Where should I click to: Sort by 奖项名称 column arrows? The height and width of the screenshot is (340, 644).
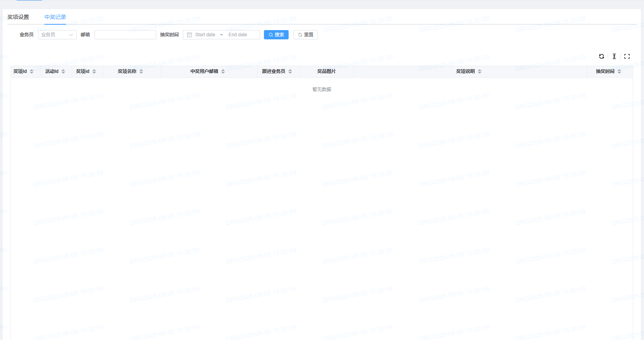(141, 71)
